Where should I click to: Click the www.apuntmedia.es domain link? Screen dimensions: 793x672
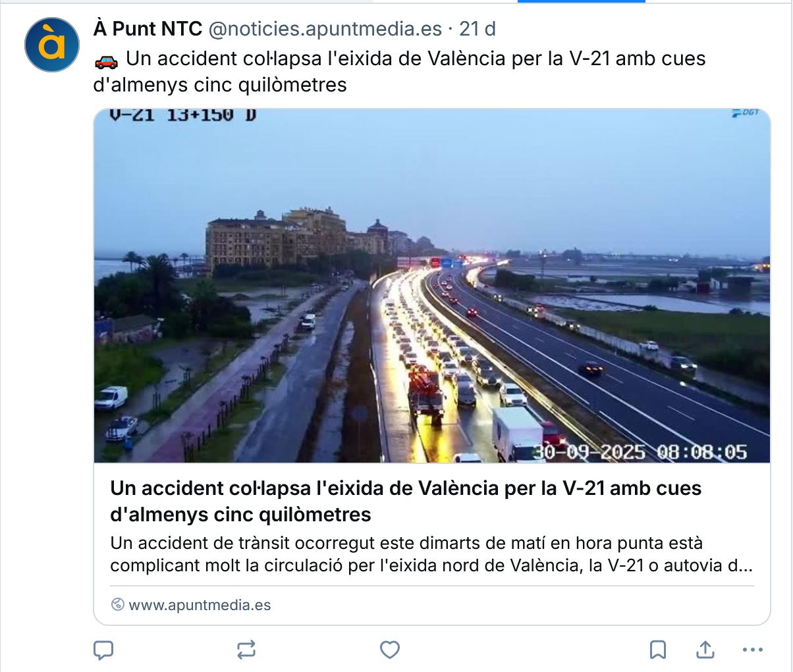200,605
